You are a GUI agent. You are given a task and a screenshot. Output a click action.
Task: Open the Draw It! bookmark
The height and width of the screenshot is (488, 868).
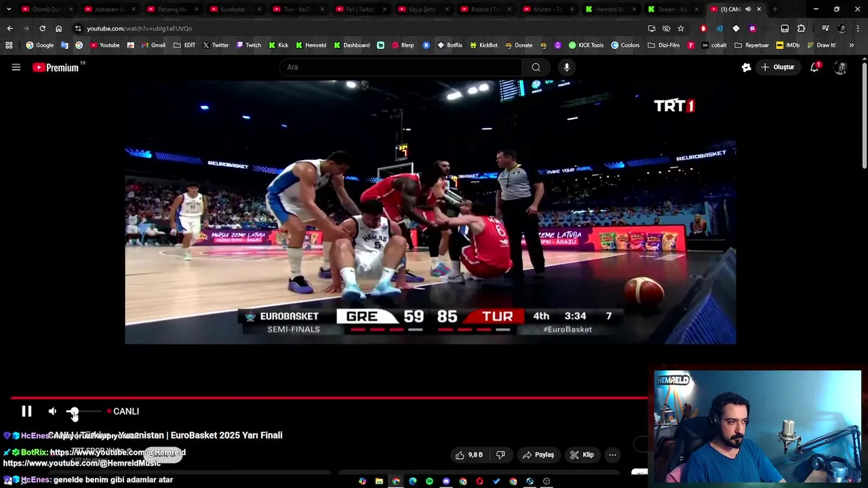tap(821, 45)
